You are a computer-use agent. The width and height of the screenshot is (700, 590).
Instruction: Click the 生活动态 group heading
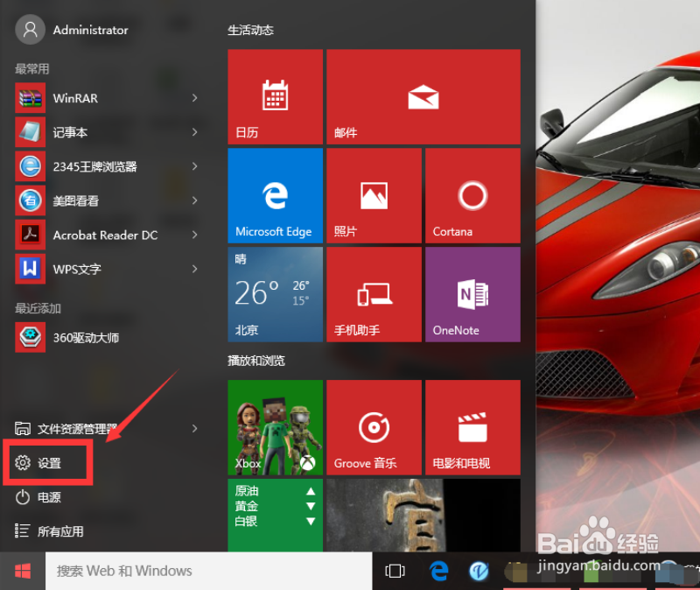250,30
